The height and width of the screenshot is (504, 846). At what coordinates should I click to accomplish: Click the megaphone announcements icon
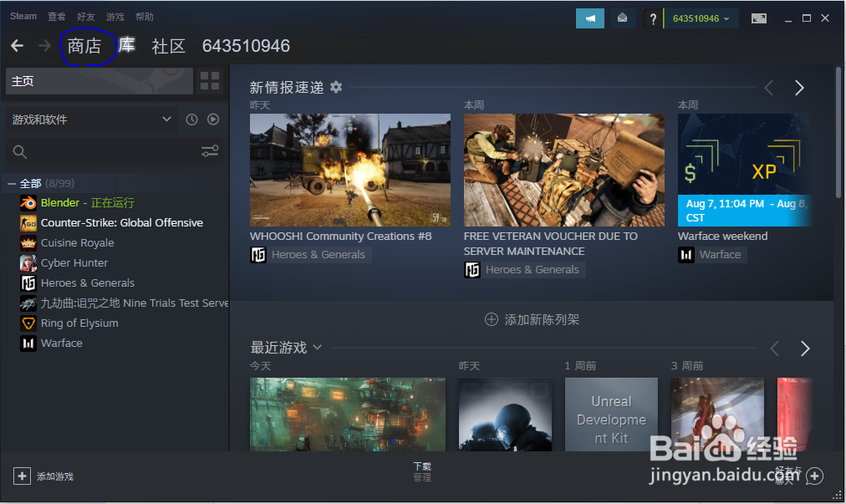[x=590, y=18]
